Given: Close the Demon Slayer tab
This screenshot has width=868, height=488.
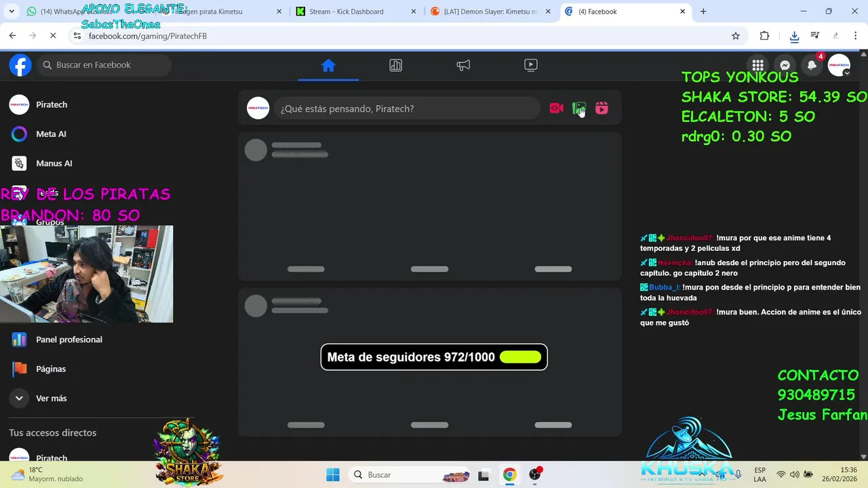Looking at the screenshot, I should [548, 12].
